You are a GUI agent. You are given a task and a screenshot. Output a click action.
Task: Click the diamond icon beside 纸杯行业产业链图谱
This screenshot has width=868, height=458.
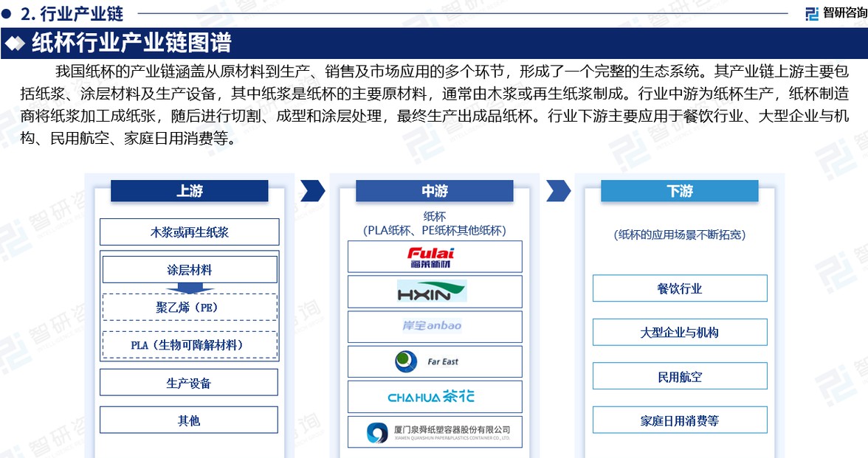coord(15,43)
